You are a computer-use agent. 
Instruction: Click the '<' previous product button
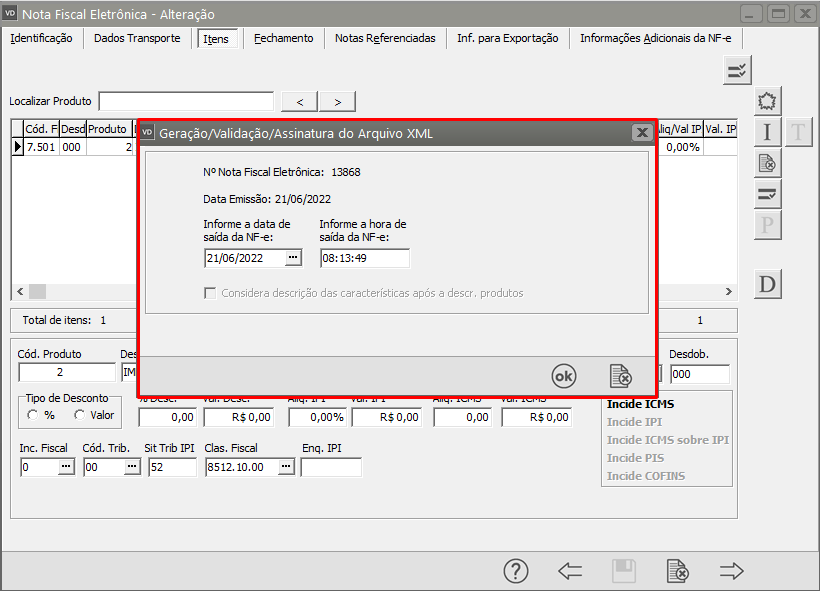299,101
